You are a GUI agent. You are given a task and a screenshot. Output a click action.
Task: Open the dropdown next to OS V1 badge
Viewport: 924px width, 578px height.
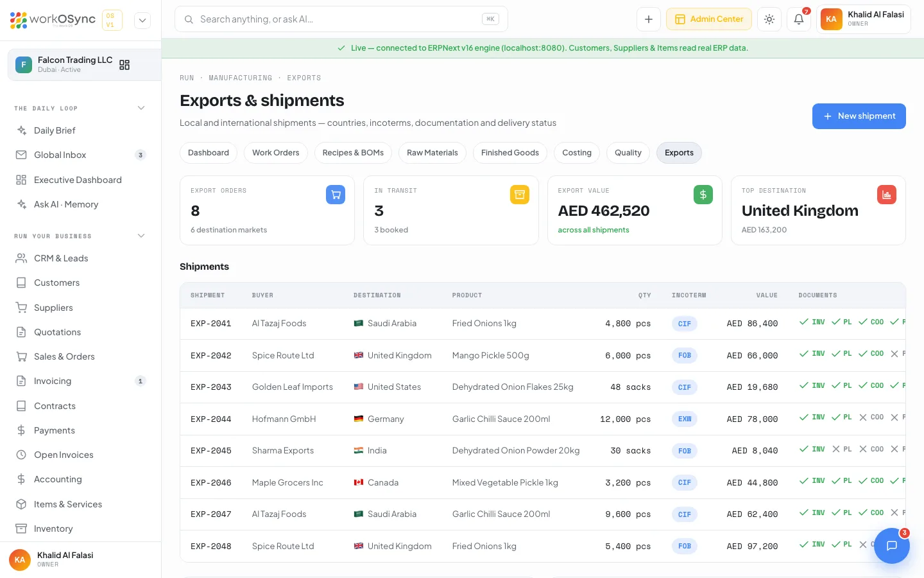[142, 21]
